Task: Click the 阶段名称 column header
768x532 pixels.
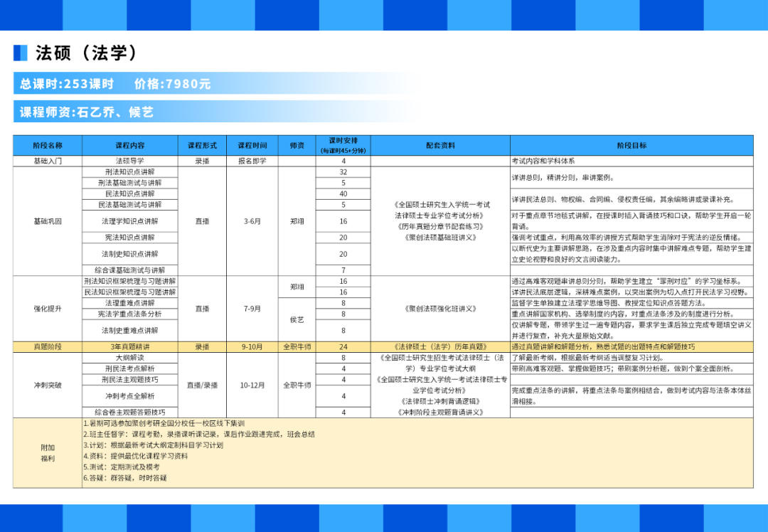Action: point(48,146)
